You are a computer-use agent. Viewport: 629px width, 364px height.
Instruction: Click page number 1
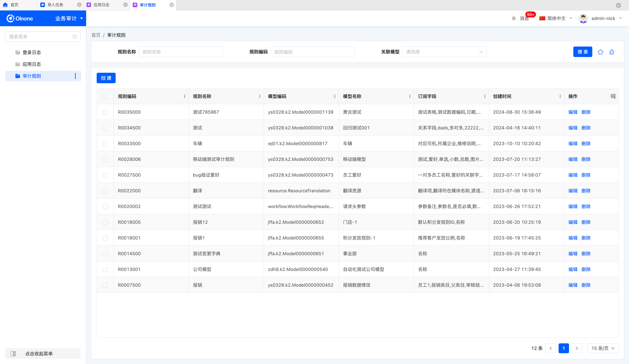click(x=564, y=348)
